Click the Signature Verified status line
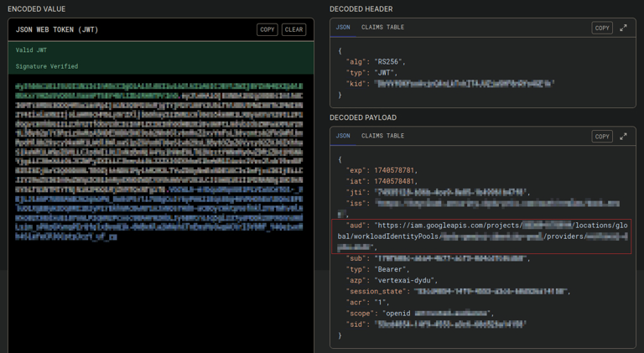 (47, 66)
